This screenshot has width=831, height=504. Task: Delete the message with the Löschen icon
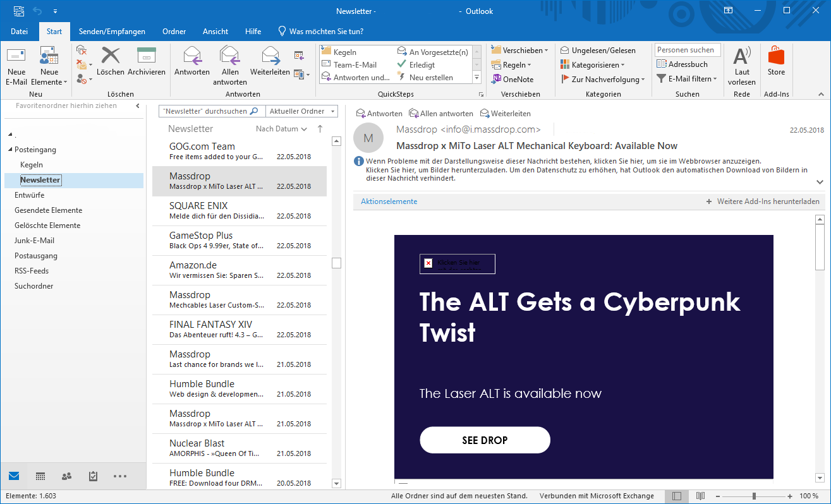111,61
